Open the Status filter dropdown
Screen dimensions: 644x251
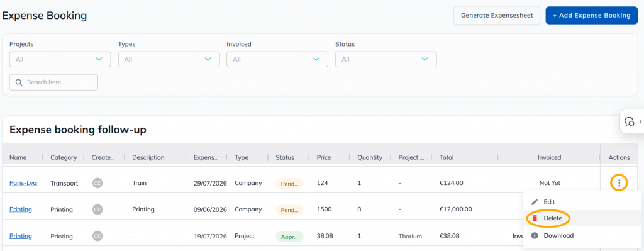click(x=386, y=59)
